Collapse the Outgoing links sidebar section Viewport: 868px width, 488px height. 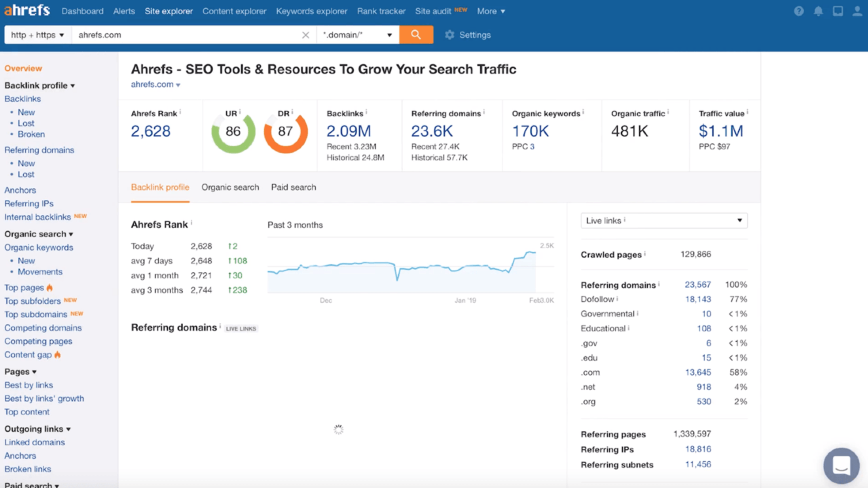(x=38, y=429)
